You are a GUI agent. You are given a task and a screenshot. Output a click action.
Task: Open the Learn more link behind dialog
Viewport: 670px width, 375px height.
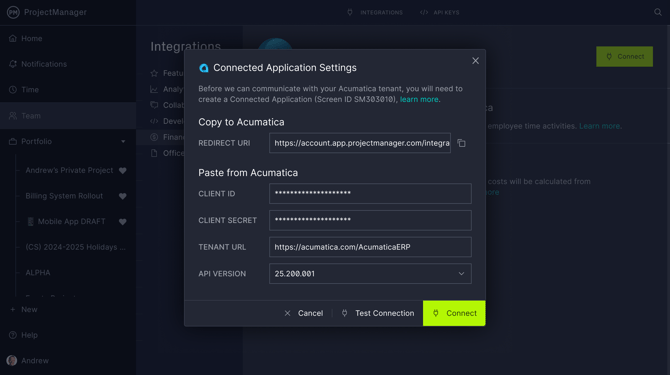pos(599,126)
